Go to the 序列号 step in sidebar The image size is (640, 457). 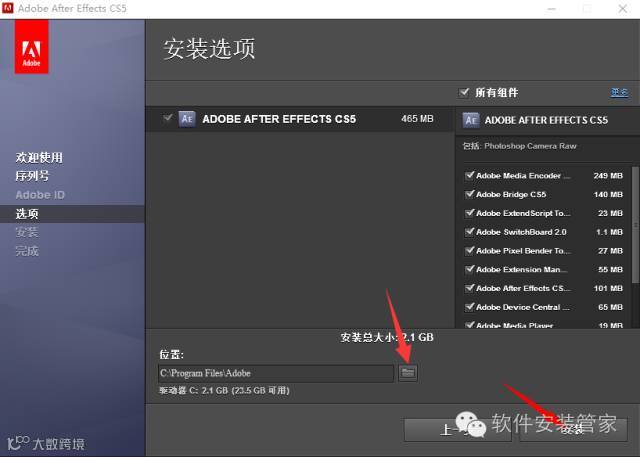point(32,176)
